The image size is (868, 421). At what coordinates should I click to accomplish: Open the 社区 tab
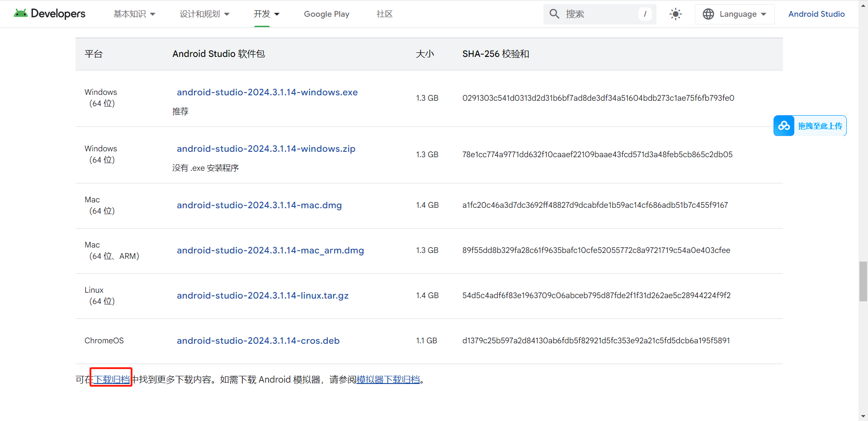tap(384, 14)
